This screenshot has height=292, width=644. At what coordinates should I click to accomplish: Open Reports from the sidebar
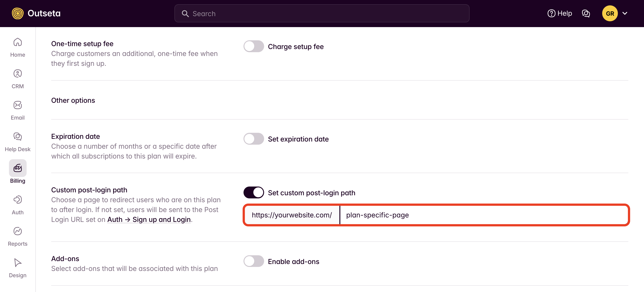point(17,231)
